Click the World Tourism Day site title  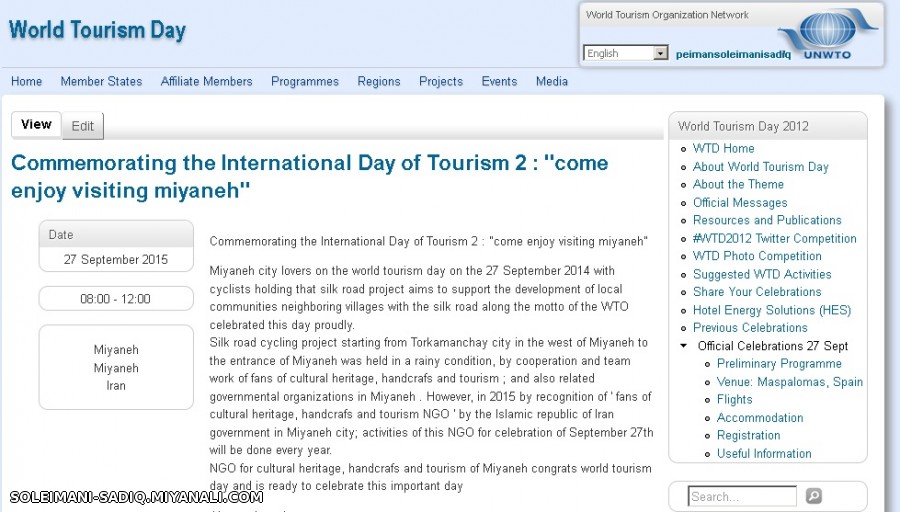pos(98,30)
